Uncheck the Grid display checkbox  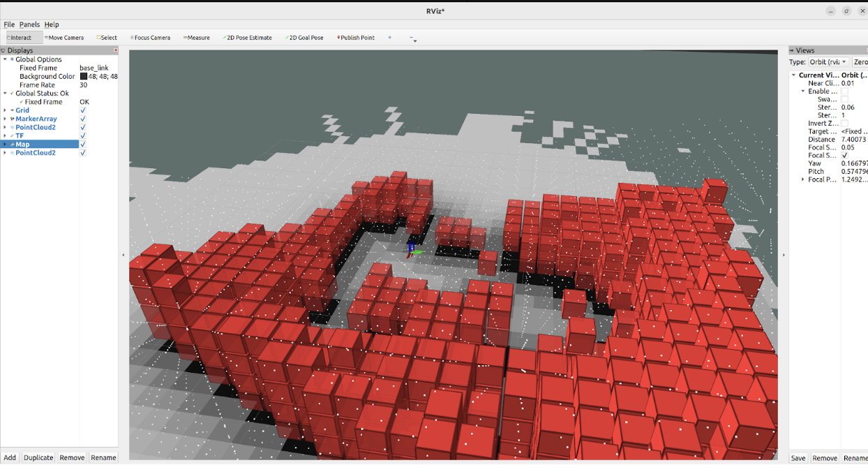pyautogui.click(x=83, y=110)
